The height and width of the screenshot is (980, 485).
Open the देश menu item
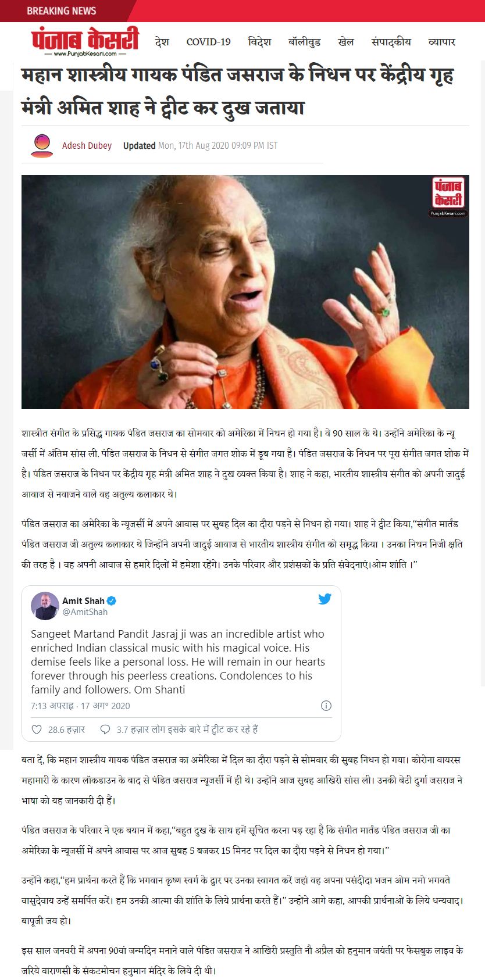point(162,42)
